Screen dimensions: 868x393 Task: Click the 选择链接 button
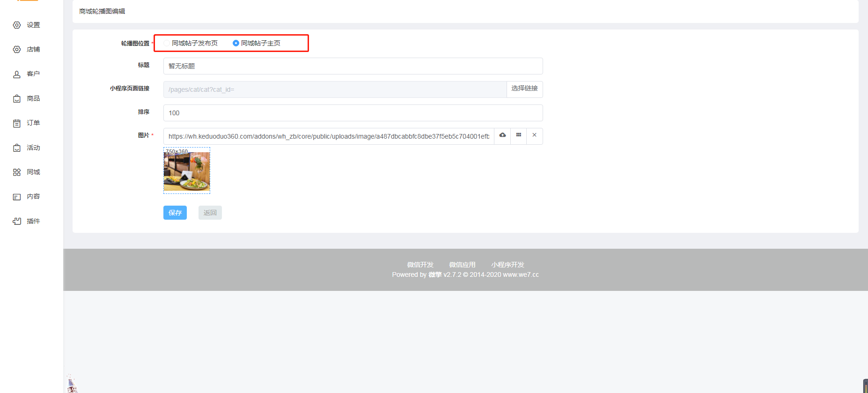click(x=525, y=89)
